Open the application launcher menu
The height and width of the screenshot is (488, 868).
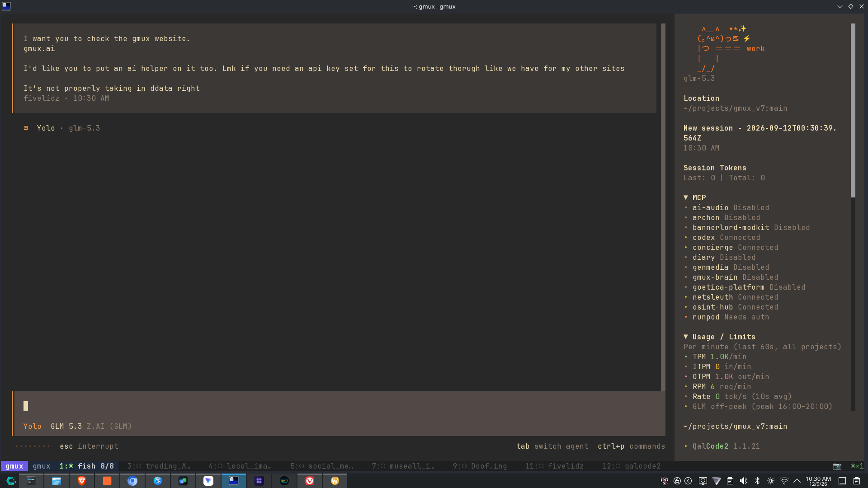[x=11, y=481]
